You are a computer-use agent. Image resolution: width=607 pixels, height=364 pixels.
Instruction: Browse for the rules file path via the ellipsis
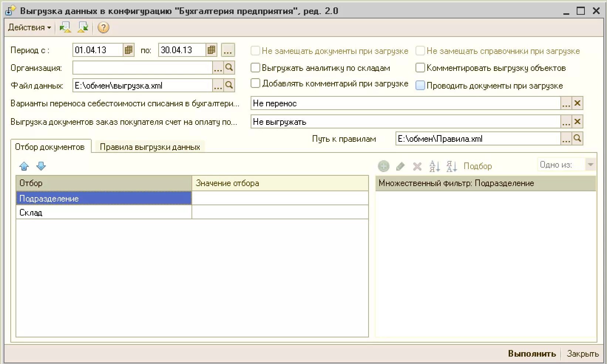tap(566, 139)
